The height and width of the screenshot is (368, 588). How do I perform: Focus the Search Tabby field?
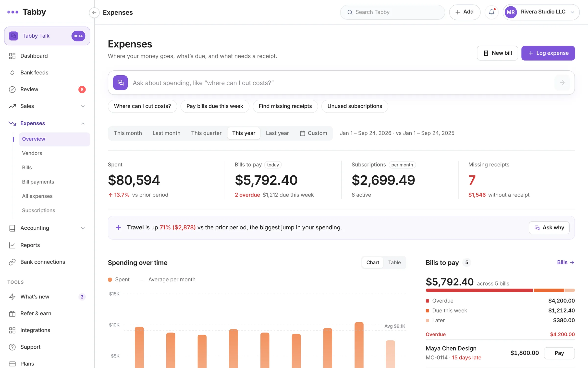coord(392,12)
